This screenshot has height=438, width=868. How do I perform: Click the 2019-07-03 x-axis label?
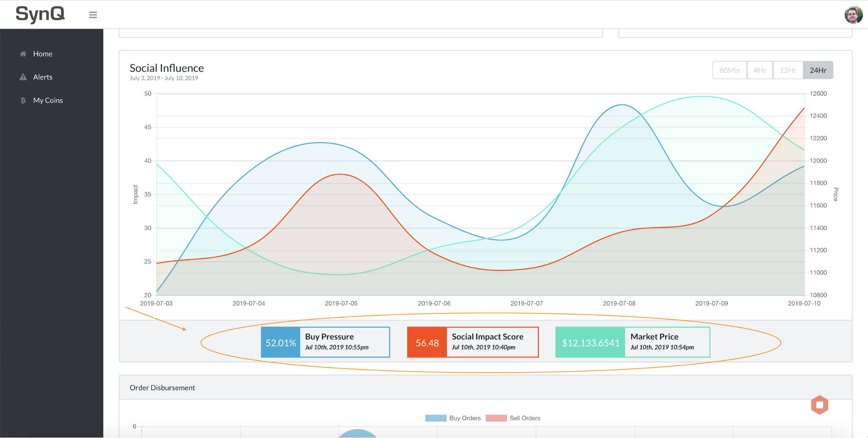tap(156, 303)
